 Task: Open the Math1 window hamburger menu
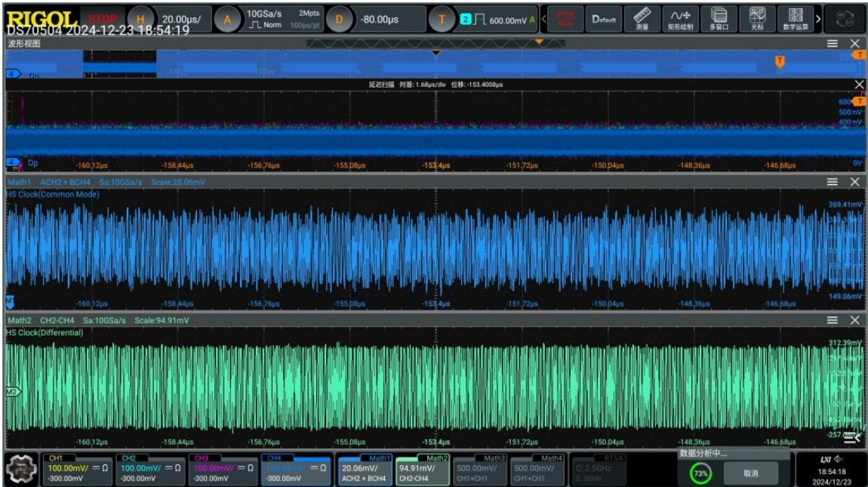pyautogui.click(x=832, y=182)
